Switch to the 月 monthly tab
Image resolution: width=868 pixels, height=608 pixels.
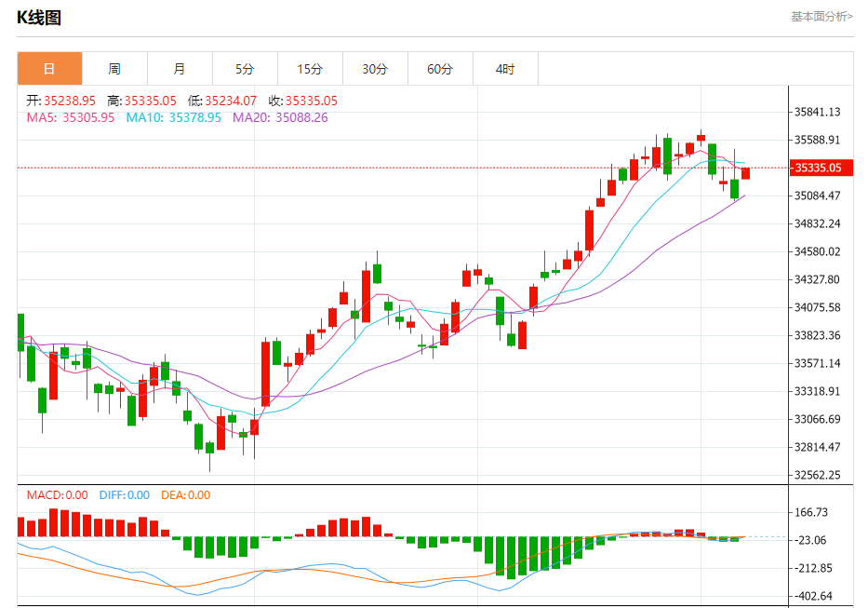pos(180,69)
